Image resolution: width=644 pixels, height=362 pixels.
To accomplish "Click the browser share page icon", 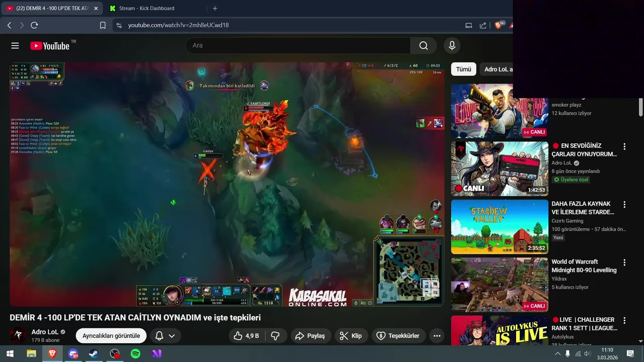I will click(x=483, y=25).
